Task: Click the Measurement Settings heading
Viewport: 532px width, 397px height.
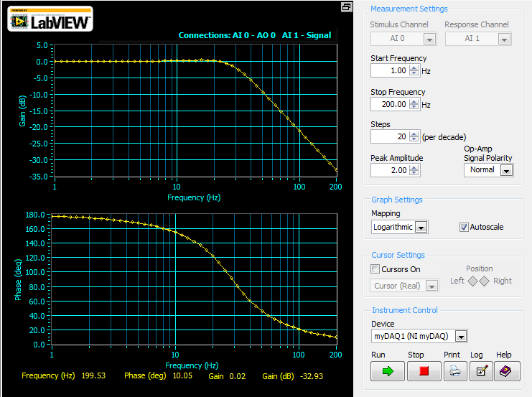Action: pyautogui.click(x=409, y=9)
